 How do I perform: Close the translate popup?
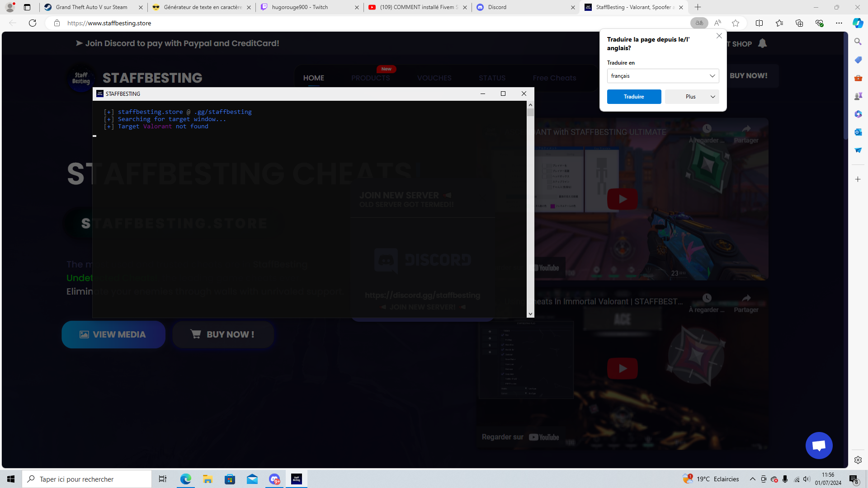coord(719,36)
